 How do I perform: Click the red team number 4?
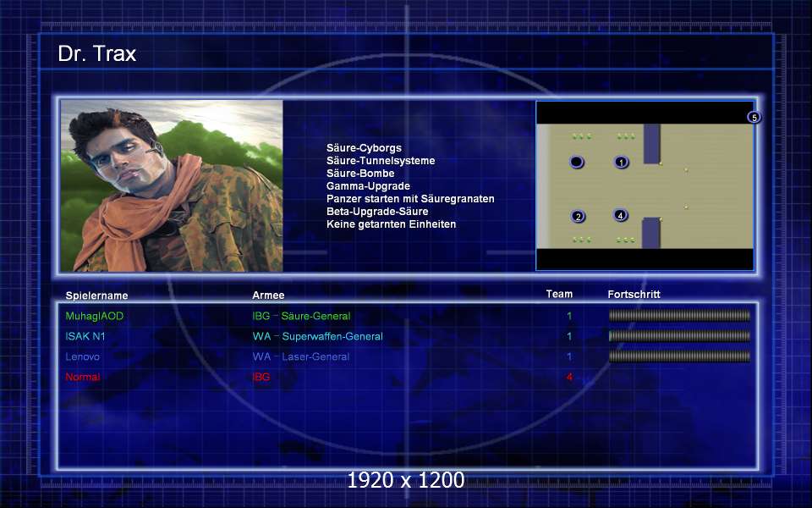click(x=569, y=377)
